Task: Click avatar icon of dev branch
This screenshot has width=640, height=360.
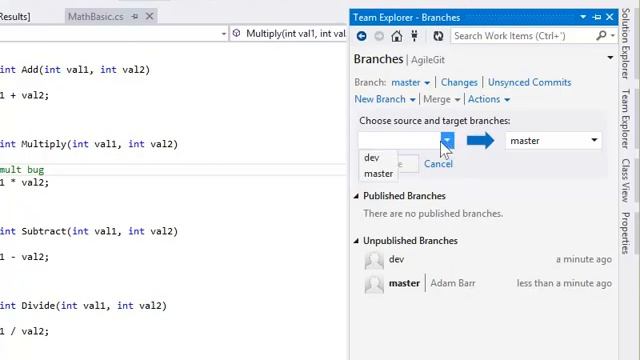Action: [374, 260]
